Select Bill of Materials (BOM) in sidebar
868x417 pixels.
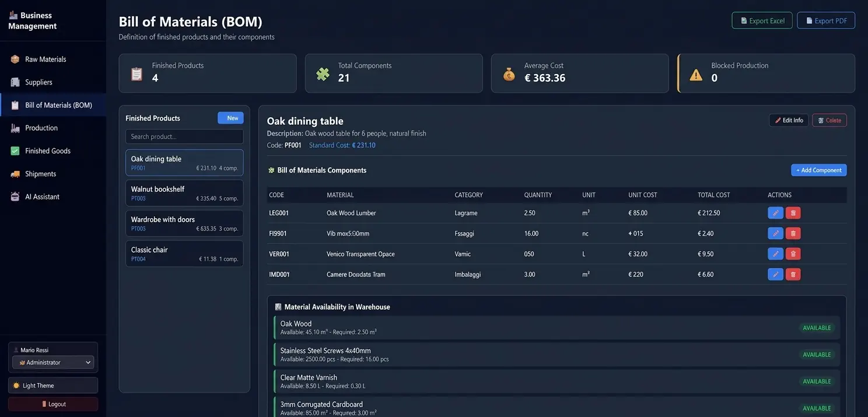pyautogui.click(x=52, y=105)
